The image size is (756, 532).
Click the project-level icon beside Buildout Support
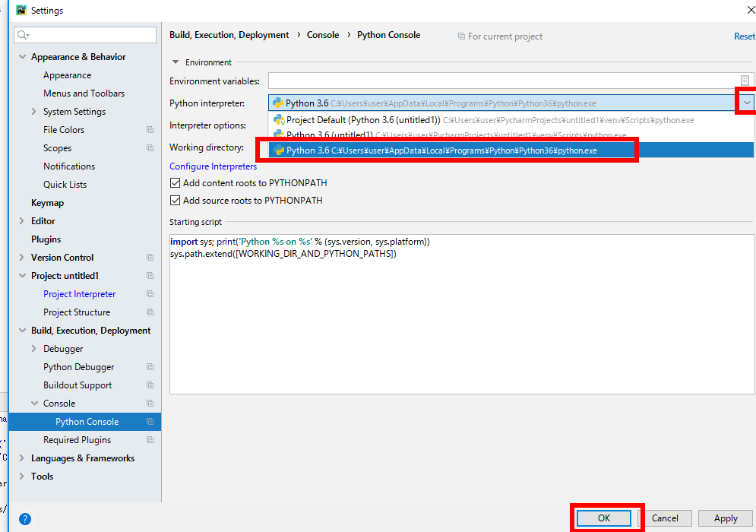tap(150, 385)
